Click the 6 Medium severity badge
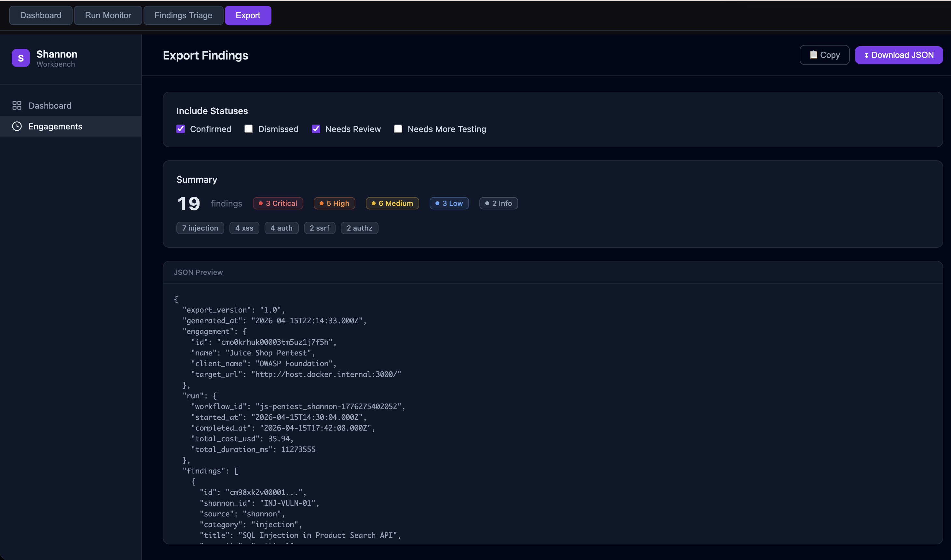The width and height of the screenshot is (951, 560). click(x=392, y=203)
